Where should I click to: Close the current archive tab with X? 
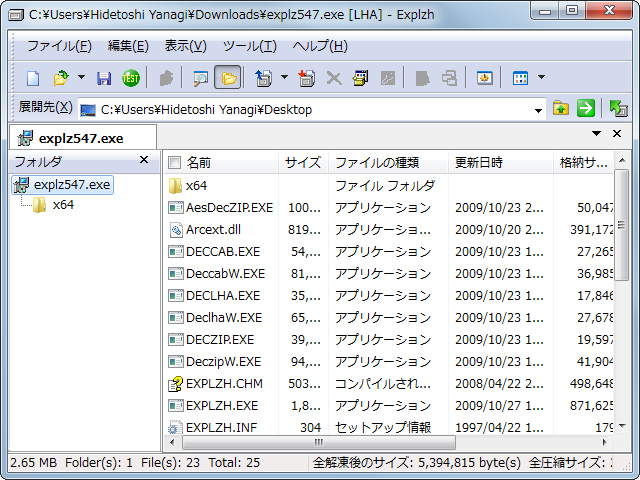(617, 133)
